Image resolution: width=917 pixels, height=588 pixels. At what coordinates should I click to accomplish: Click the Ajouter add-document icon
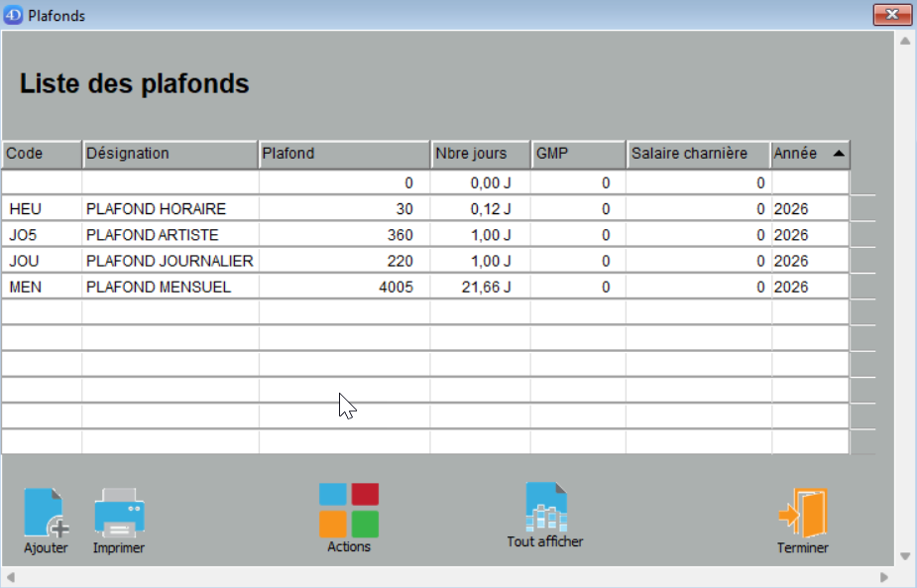(x=46, y=513)
